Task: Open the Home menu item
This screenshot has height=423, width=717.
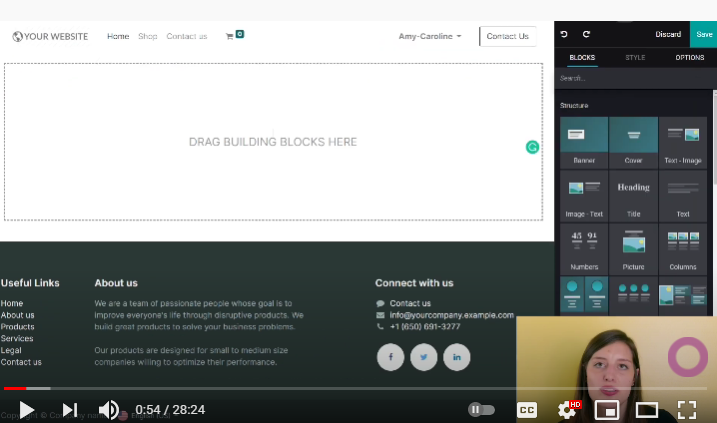Action: click(x=118, y=36)
